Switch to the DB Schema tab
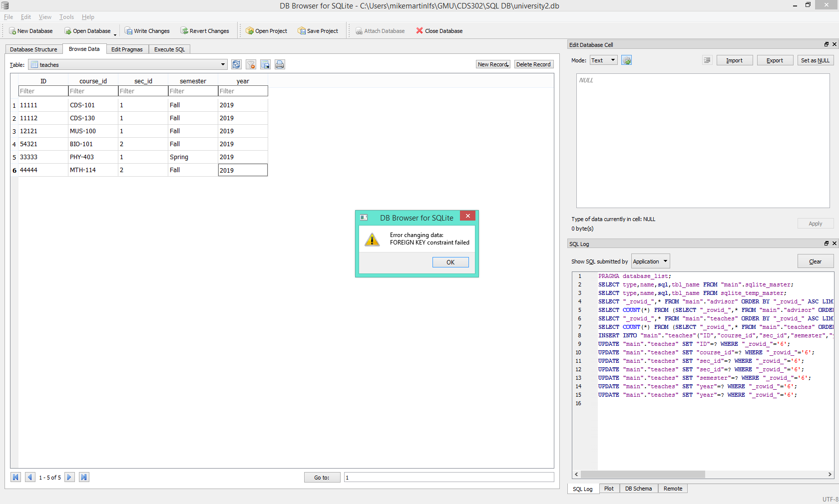 [638, 489]
